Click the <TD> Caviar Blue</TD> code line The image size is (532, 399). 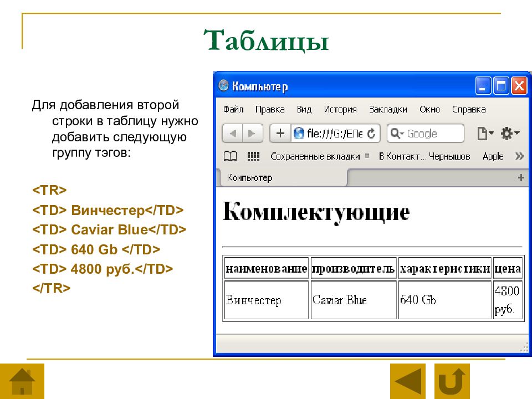coord(109,229)
